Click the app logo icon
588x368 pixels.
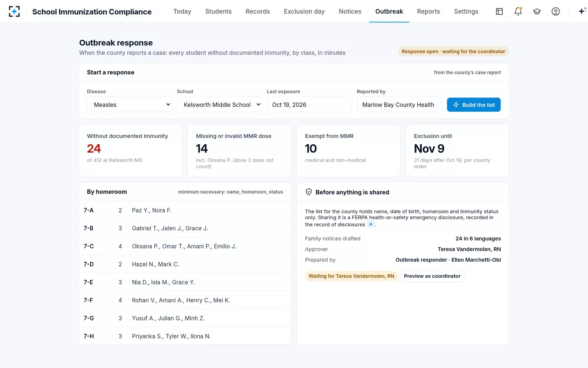point(14,11)
